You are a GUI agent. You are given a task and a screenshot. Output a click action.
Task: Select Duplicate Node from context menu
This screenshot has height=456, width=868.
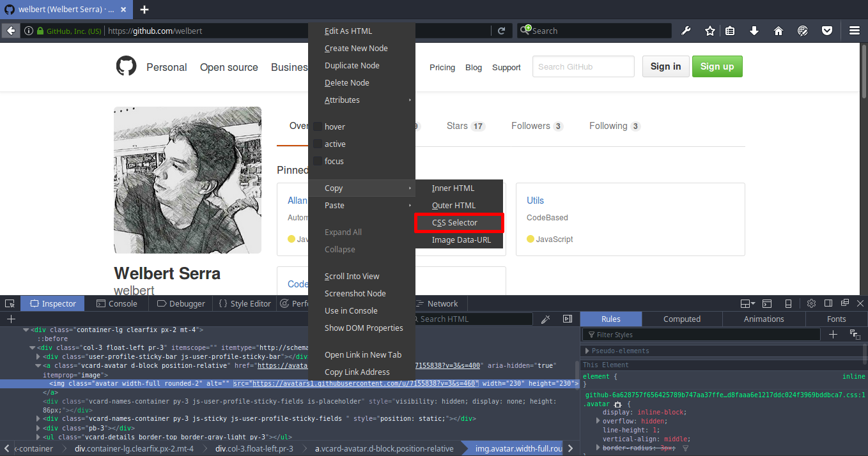pos(362,65)
